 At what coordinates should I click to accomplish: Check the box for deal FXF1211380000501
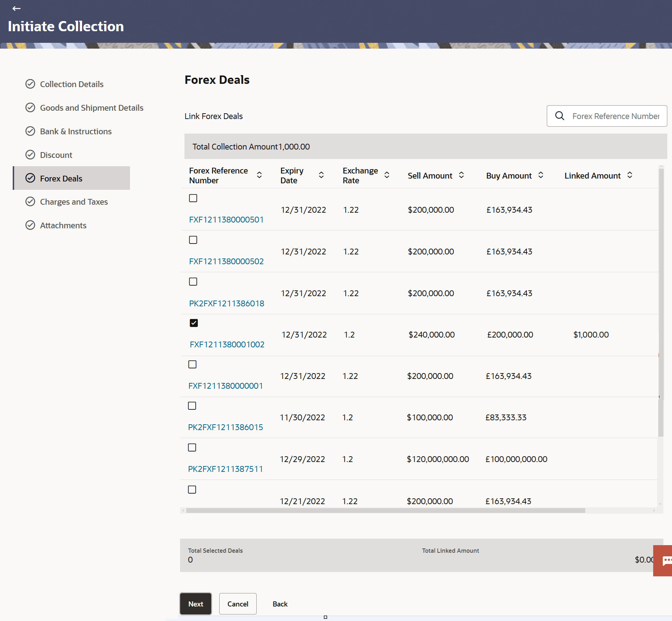tap(193, 198)
